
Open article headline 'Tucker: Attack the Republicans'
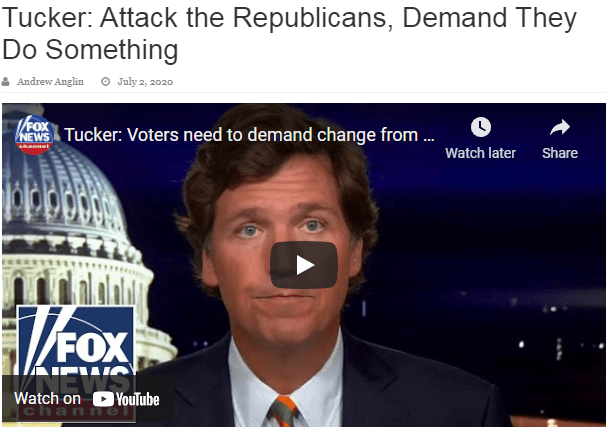[289, 34]
